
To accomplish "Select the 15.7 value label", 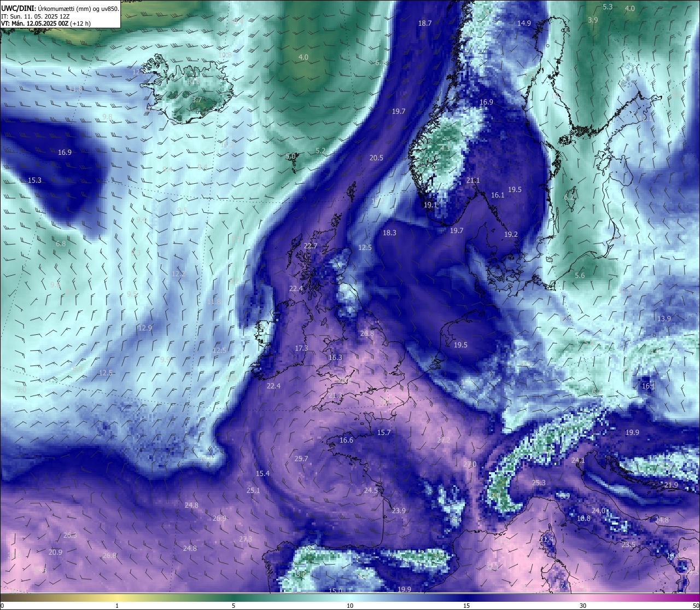I will (384, 432).
